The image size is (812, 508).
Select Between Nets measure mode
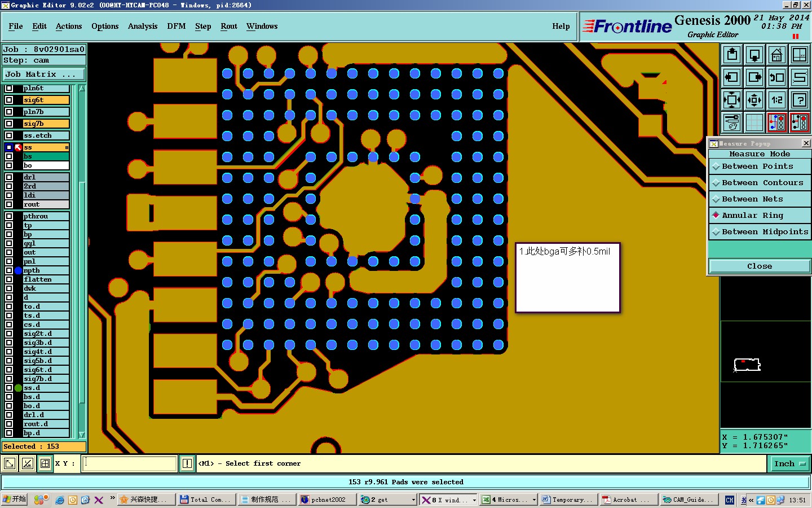click(x=760, y=199)
